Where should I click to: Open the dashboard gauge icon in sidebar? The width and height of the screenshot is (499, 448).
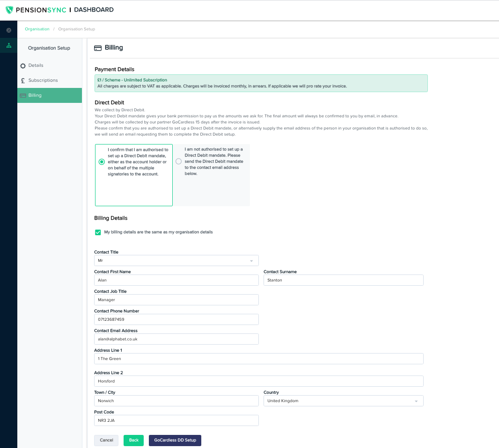(8, 30)
